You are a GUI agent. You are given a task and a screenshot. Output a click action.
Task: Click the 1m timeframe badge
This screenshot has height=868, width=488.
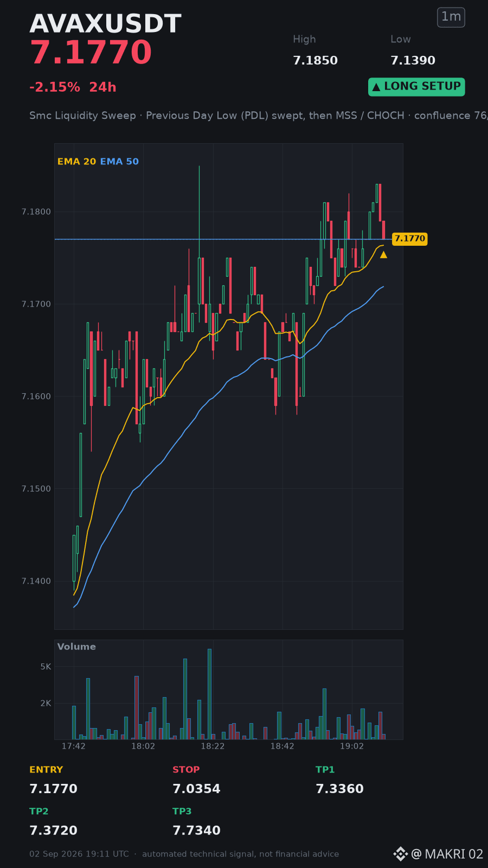pyautogui.click(x=451, y=17)
